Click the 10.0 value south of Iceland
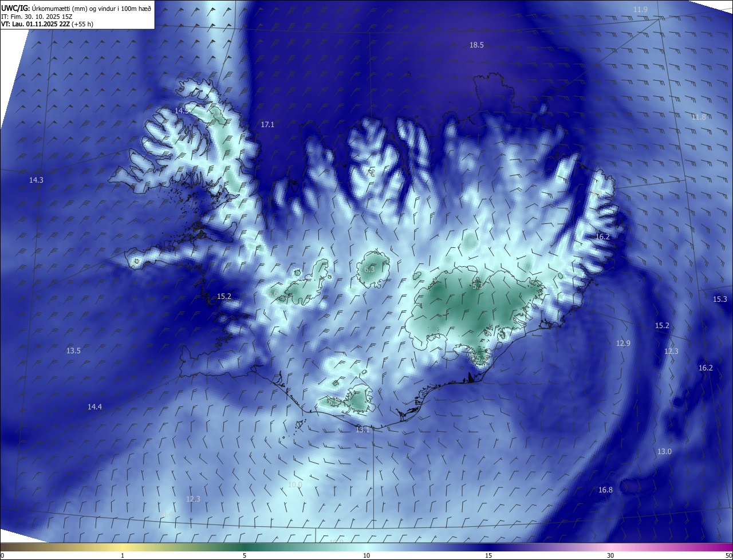The image size is (733, 560). pyautogui.click(x=295, y=484)
